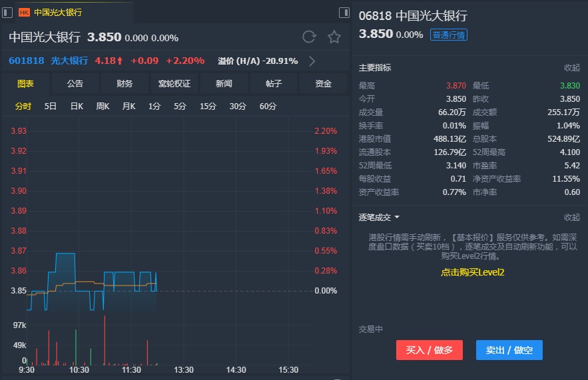Screen dimensions: 588x380
Task: Switch chart to 日K period
Action: (x=77, y=106)
